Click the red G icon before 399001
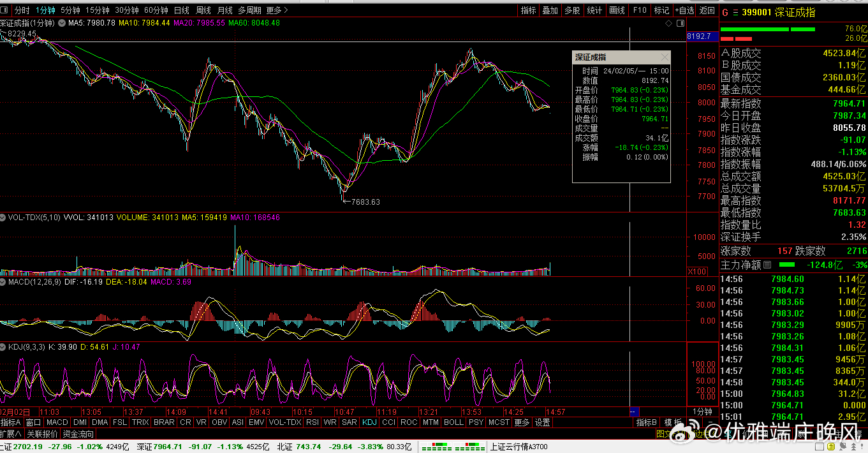Viewport: 868px width, 453px height. 725,13
